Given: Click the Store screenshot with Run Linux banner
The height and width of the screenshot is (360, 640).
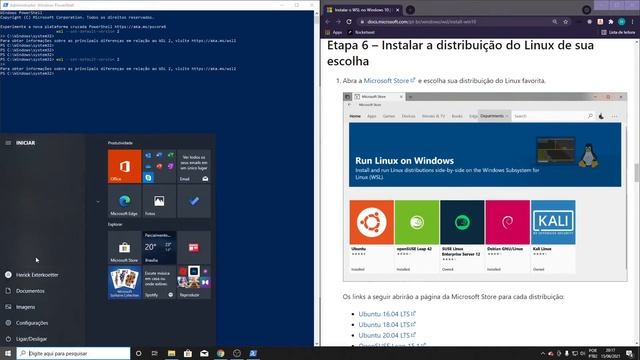Looking at the screenshot, I should point(485,187).
